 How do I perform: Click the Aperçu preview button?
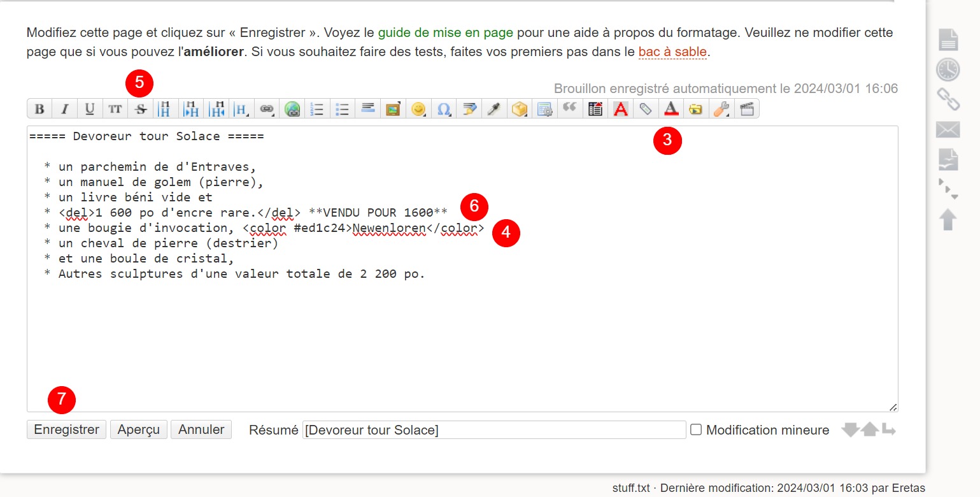coord(138,430)
